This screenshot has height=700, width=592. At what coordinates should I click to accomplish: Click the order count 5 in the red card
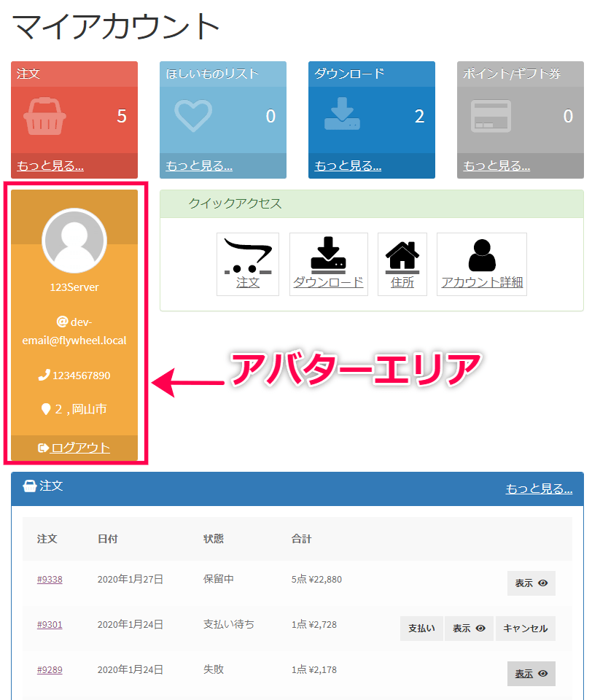point(122,116)
